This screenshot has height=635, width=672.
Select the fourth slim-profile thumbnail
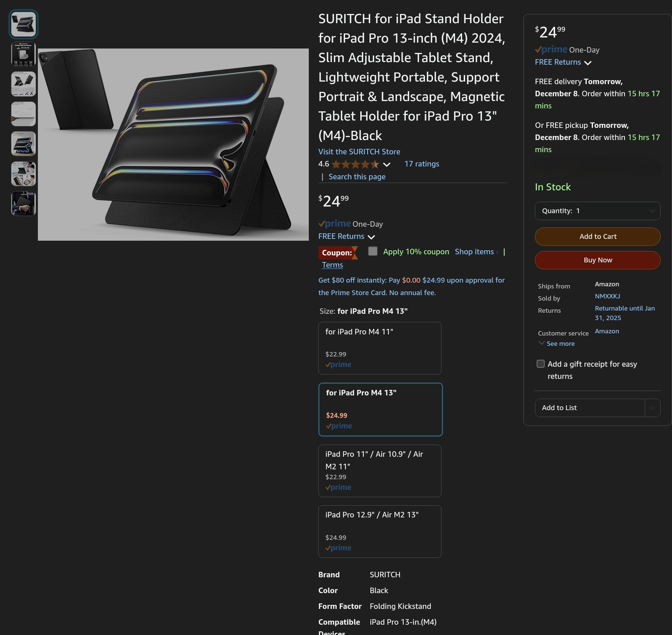pos(24,114)
